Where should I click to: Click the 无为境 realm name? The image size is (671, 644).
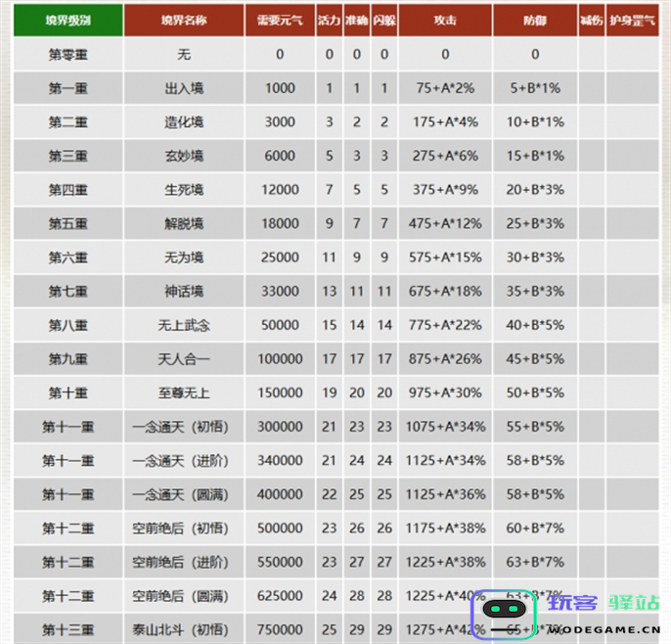(x=184, y=257)
